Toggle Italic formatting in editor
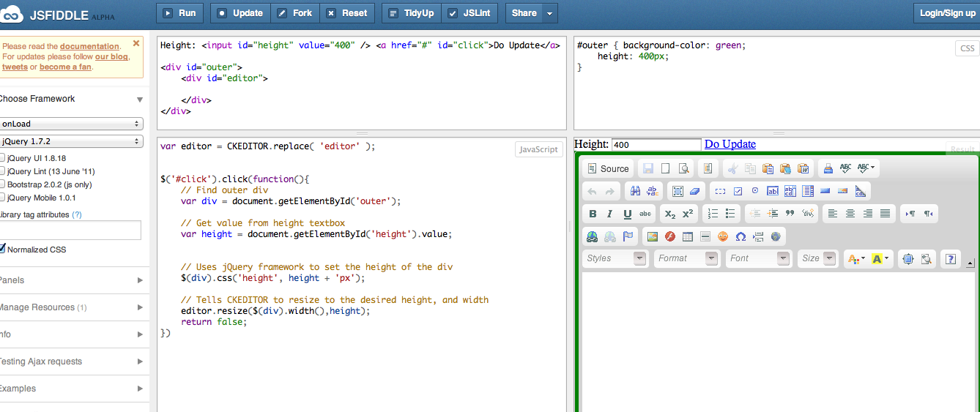980x412 pixels. click(x=609, y=214)
